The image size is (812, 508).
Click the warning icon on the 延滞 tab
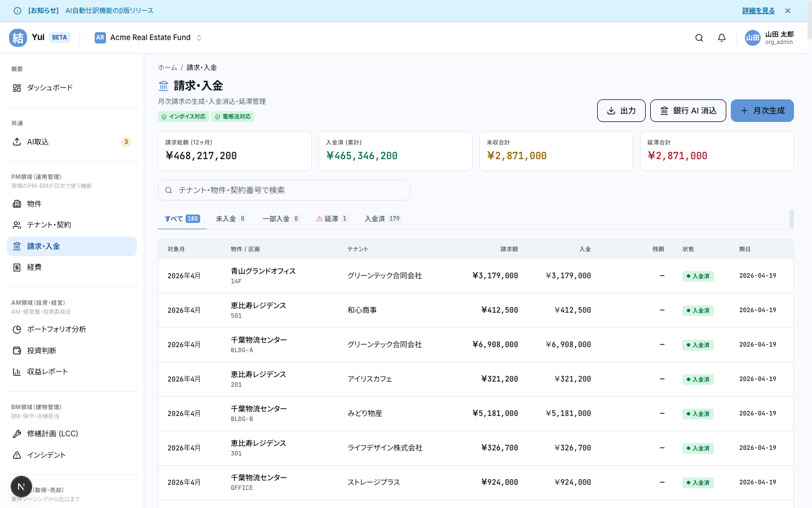[319, 219]
